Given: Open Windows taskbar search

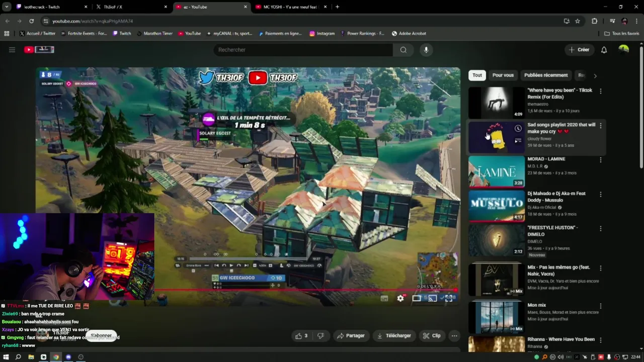Looking at the screenshot, I should point(18,357).
